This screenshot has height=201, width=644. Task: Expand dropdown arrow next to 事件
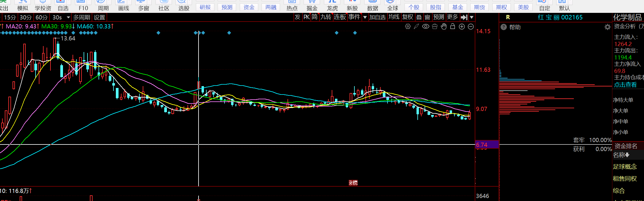point(365,18)
